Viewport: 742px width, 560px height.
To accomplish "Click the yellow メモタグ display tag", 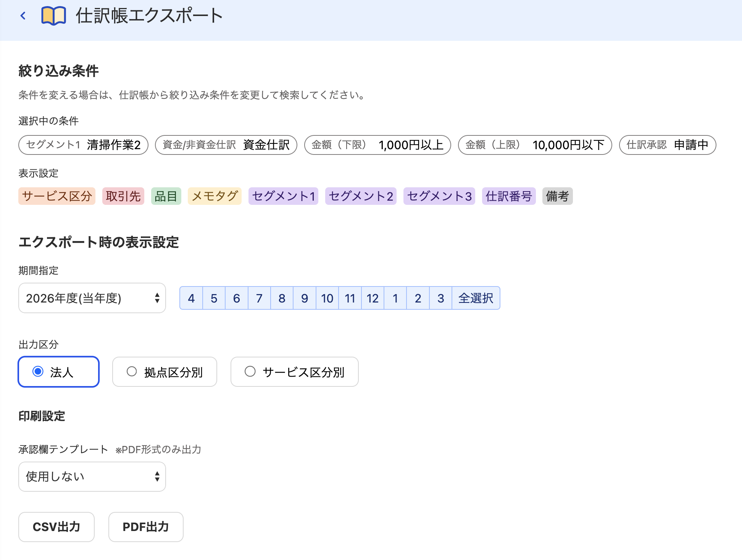I will 215,196.
